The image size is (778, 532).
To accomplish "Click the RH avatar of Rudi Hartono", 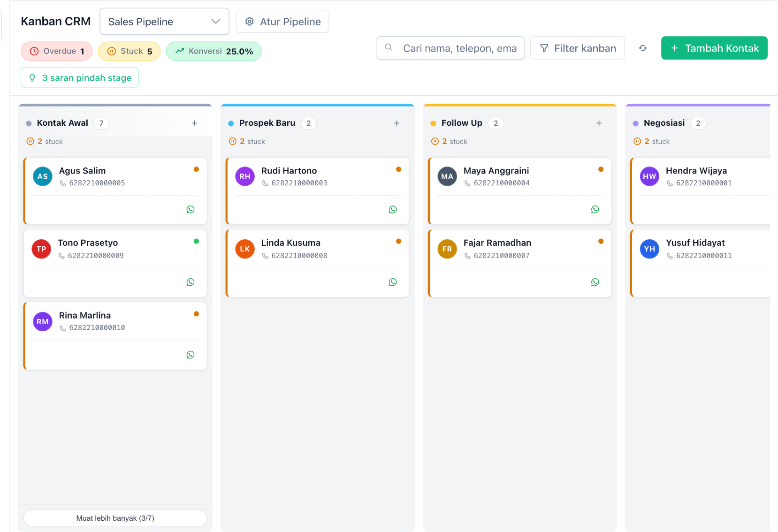I will tap(245, 176).
